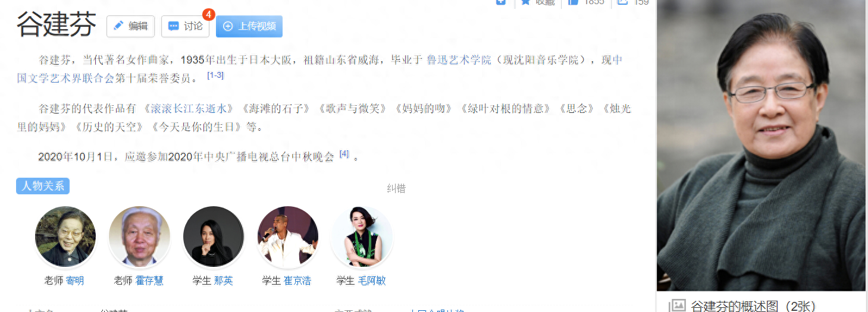
Task: Click the 概述图 gallery image icon
Action: coord(677,306)
